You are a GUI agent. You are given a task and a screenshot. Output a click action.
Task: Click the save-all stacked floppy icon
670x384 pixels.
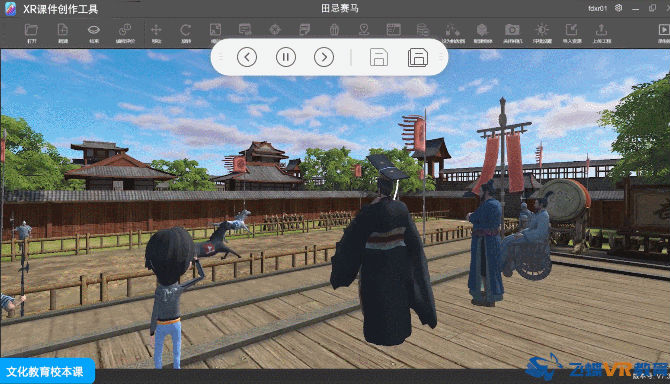point(418,57)
